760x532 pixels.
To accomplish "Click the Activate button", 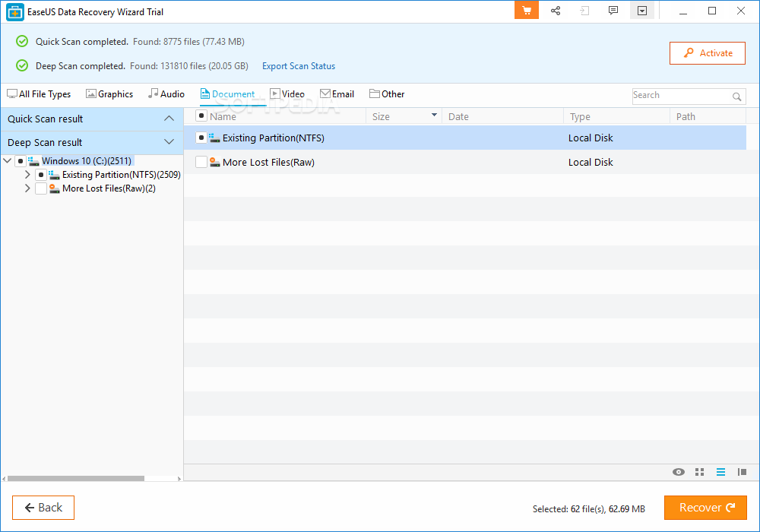I will (707, 53).
